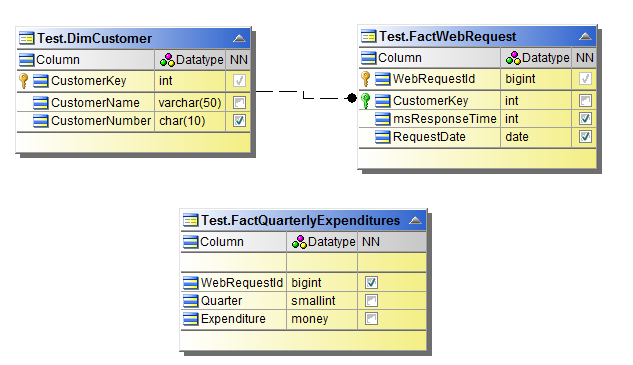Click the varchar(50) datatype cell

190,103
